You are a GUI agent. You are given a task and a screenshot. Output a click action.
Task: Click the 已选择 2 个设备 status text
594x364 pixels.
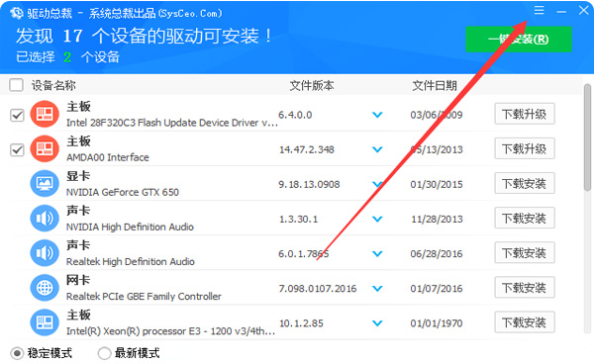[x=67, y=57]
